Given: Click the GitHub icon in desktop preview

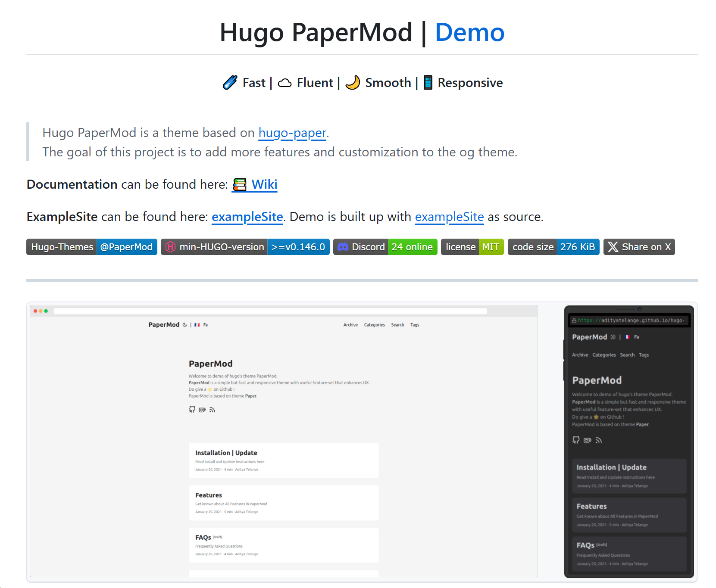Looking at the screenshot, I should point(192,409).
